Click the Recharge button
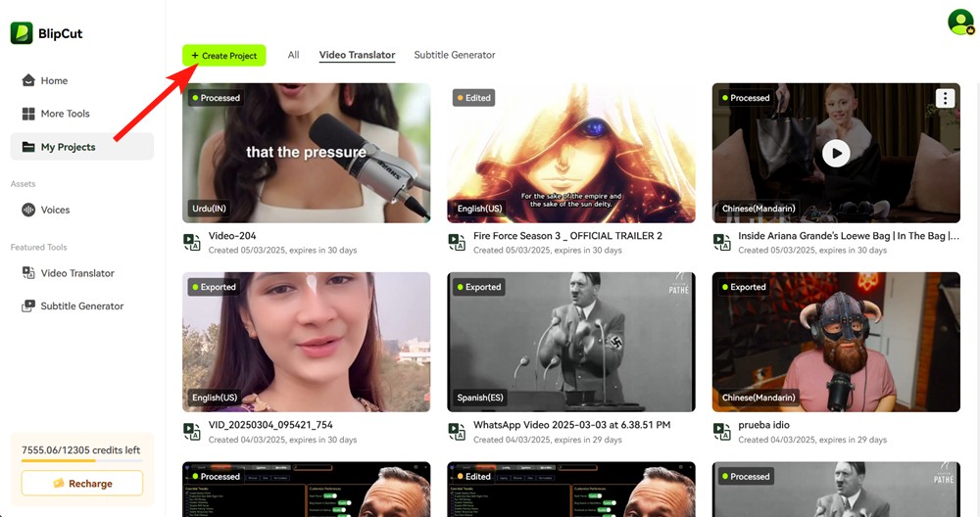The height and width of the screenshot is (517, 980). [x=82, y=484]
